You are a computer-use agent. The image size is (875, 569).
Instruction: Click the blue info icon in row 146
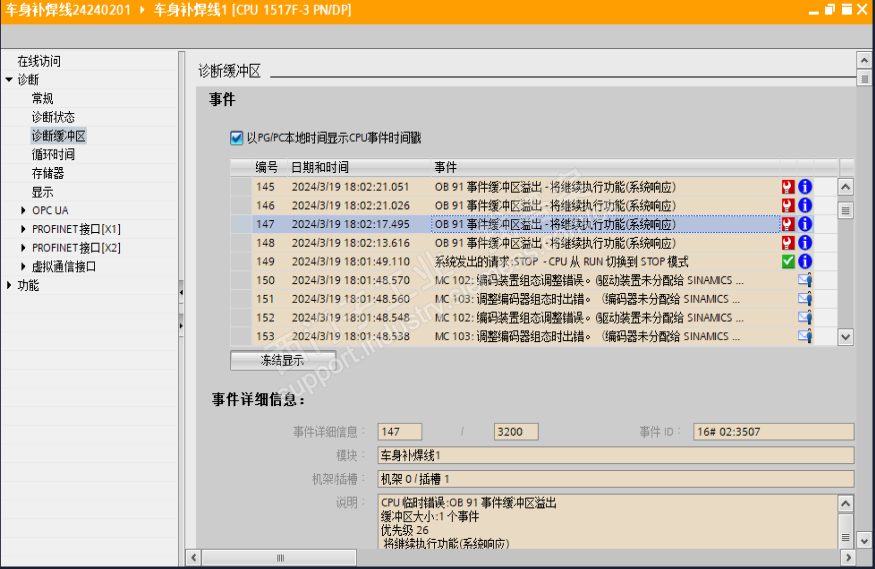805,205
